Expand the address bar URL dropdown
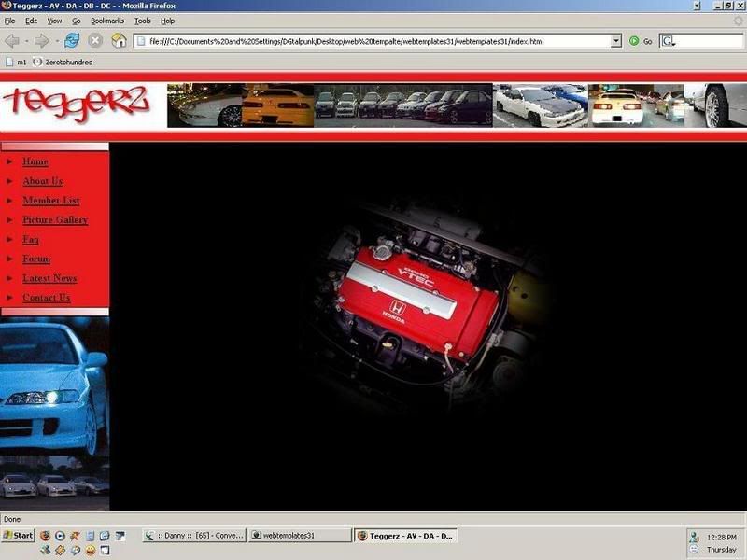747x560 pixels. [616, 41]
